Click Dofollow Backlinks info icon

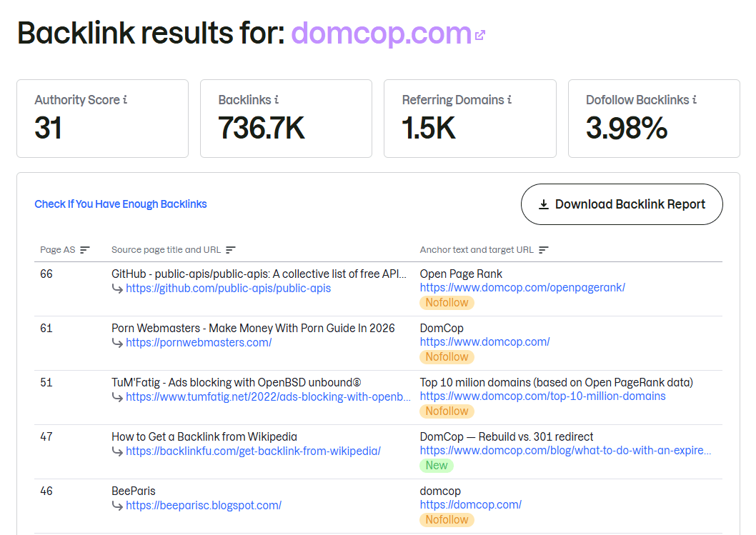pos(695,100)
